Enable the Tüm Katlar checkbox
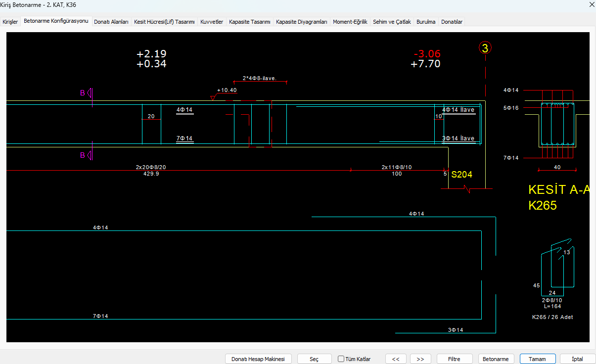Viewport: 596px width, 364px height. point(341,359)
